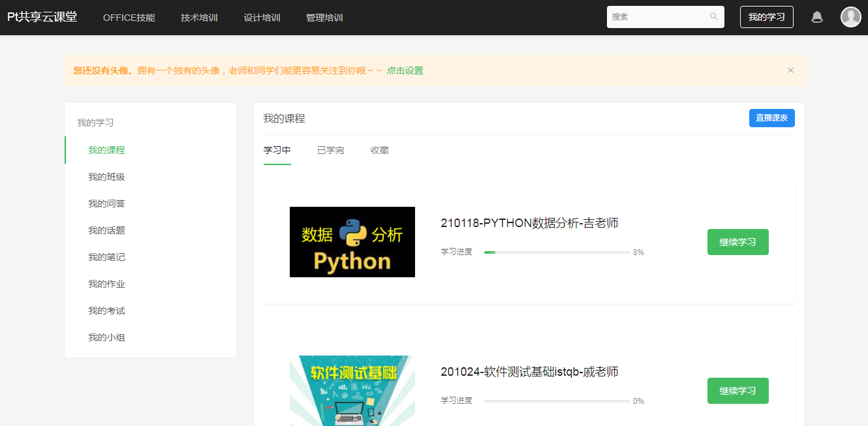Click the 8% progress value

(x=638, y=252)
